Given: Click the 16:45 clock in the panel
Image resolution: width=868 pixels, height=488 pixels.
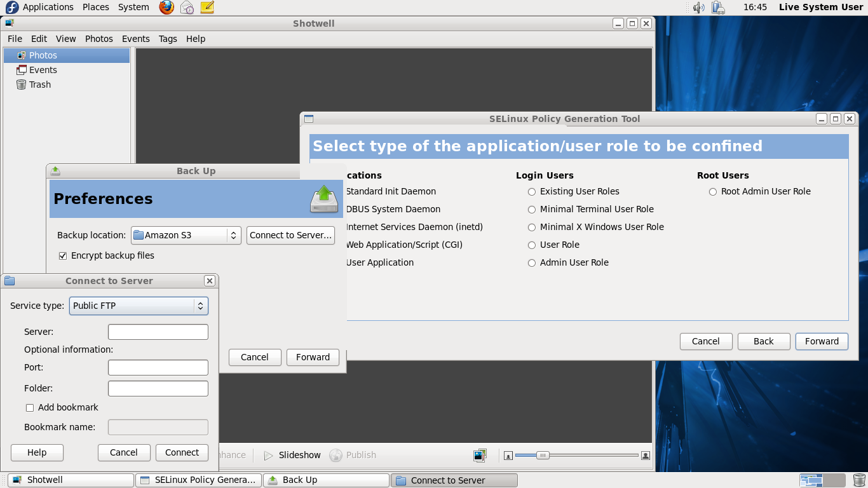Looking at the screenshot, I should coord(755,7).
